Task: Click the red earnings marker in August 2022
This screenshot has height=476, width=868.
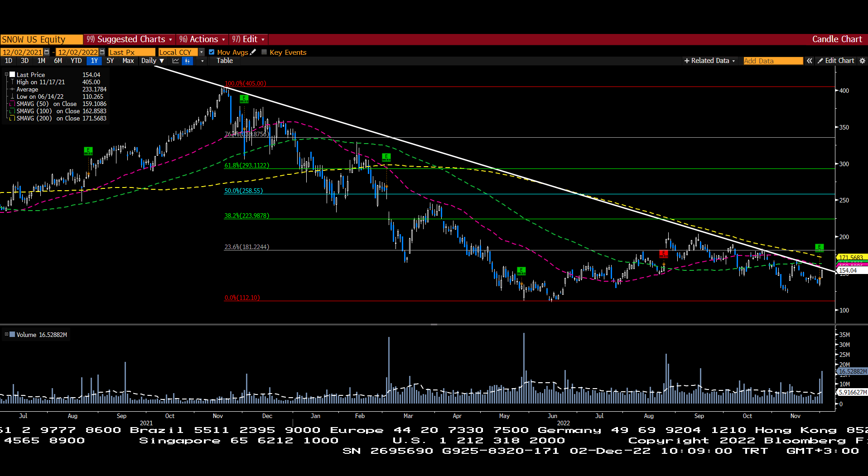Action: click(x=664, y=254)
